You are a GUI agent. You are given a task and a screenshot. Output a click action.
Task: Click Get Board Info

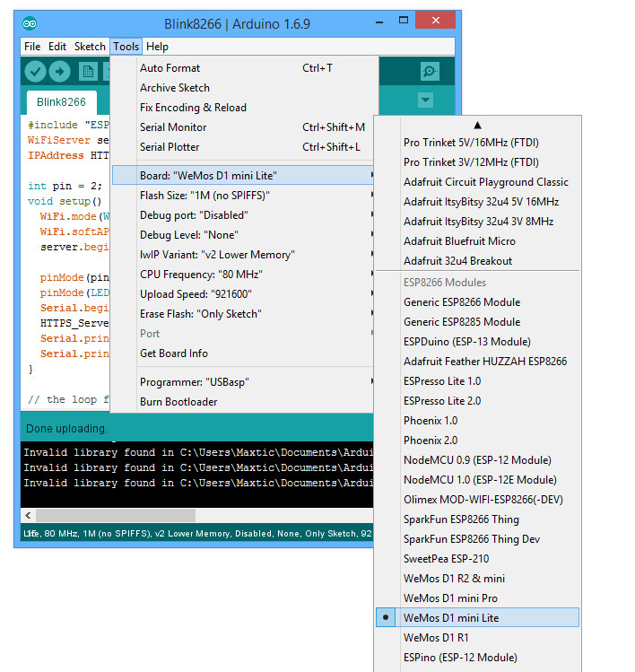pos(243,353)
